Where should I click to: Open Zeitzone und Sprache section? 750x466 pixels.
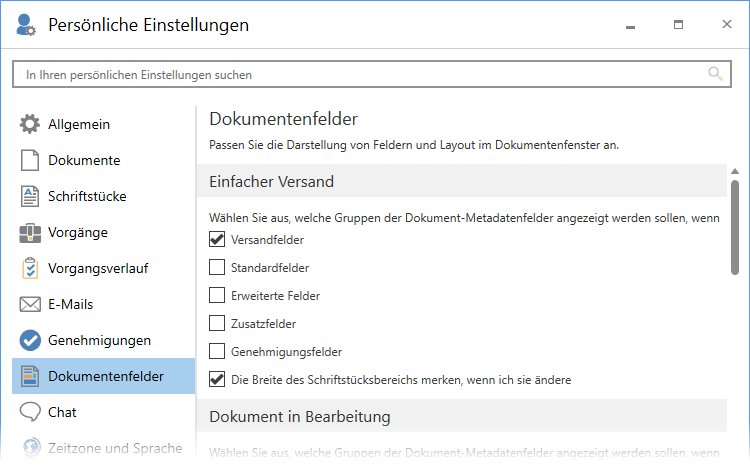[x=103, y=448]
